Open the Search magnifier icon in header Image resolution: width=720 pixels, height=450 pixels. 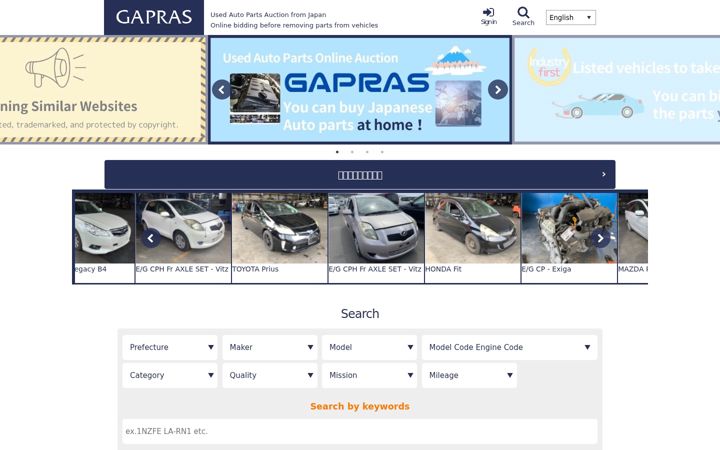(x=523, y=16)
